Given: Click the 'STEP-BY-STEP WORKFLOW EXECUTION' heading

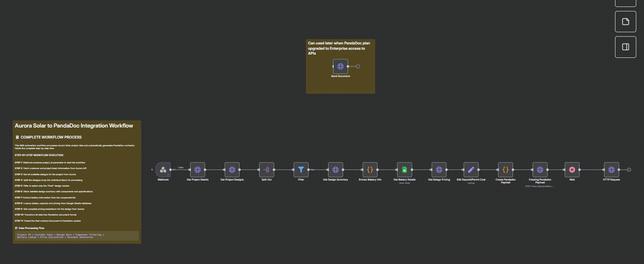Looking at the screenshot, I should pos(39,155).
